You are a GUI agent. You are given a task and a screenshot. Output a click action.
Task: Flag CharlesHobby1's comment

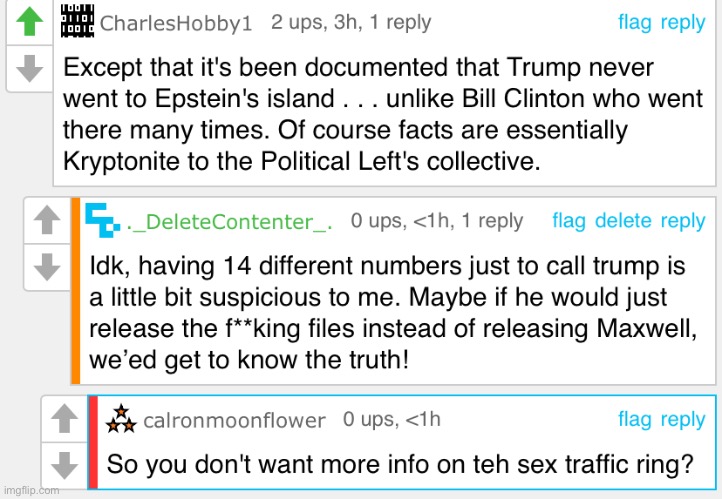point(635,22)
